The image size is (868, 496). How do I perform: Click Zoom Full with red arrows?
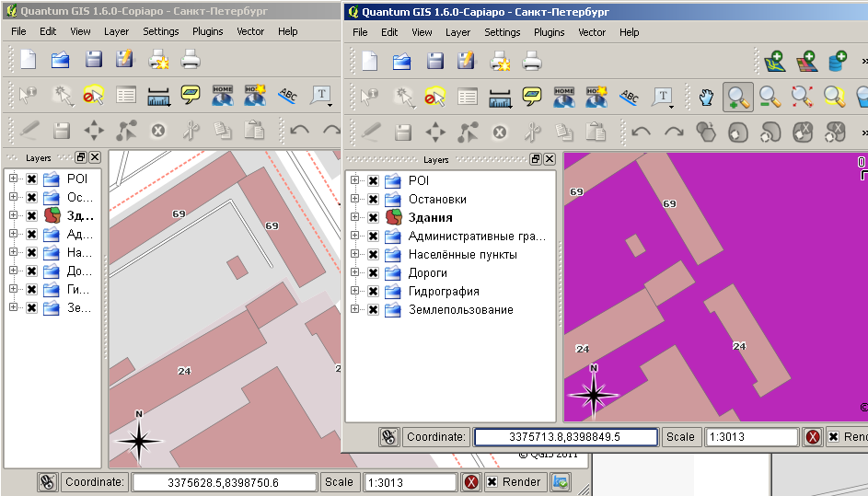802,97
